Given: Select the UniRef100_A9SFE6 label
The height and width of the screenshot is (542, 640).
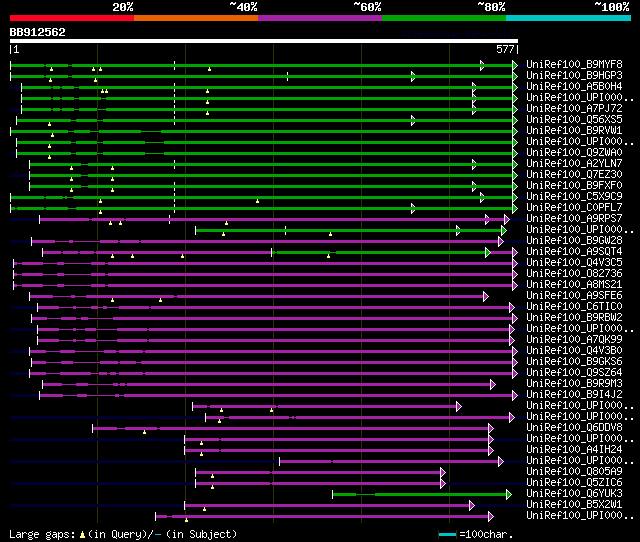Looking at the screenshot, I should pos(574,296).
